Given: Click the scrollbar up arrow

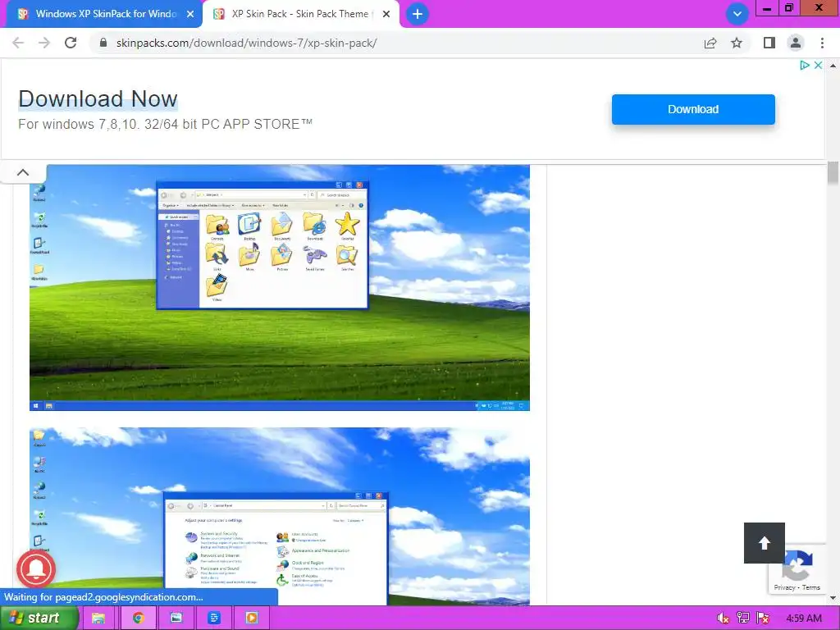Looking at the screenshot, I should [x=833, y=66].
